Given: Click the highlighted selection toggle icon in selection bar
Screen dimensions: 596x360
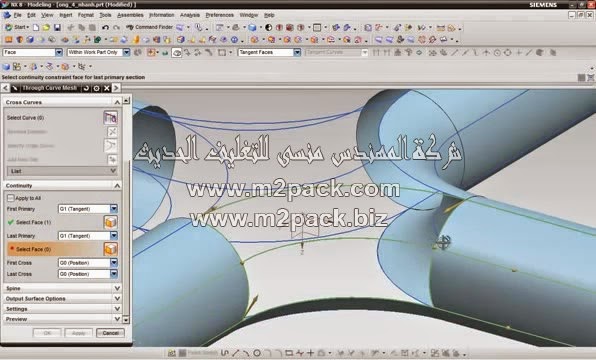Looking at the screenshot, I should 177,52.
